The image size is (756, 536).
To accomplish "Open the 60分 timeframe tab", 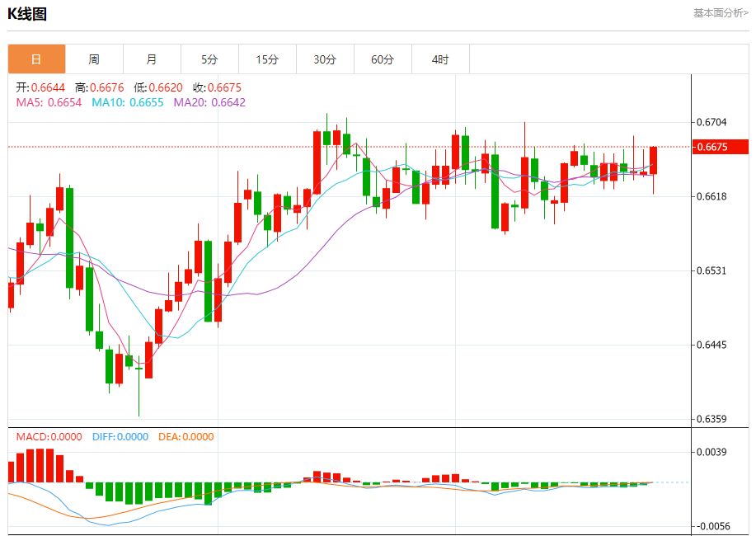I will [x=383, y=59].
